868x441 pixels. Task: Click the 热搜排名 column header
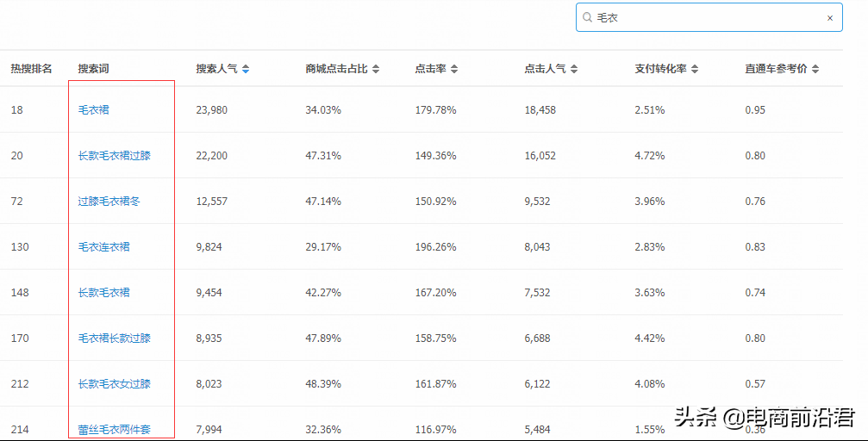click(31, 69)
